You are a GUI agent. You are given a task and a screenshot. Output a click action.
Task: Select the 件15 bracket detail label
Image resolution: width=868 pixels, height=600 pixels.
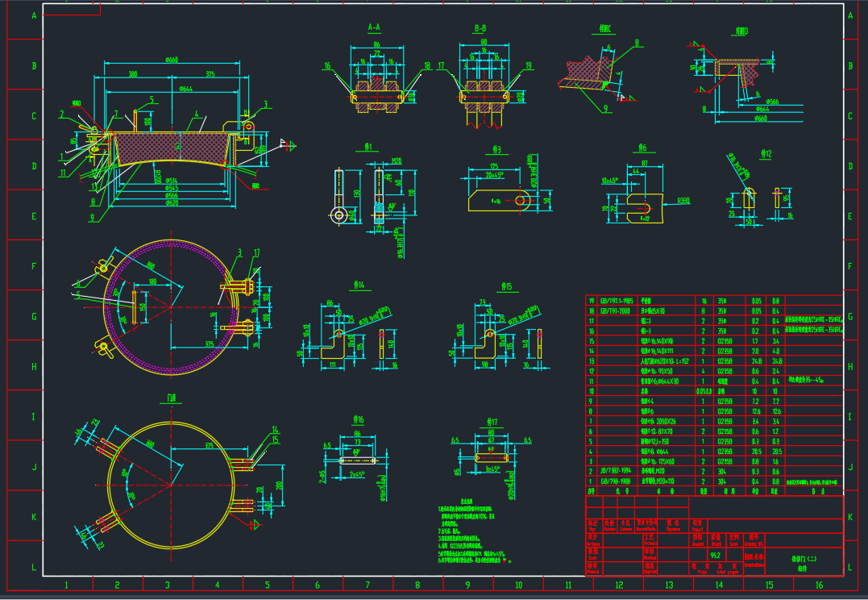coord(506,286)
